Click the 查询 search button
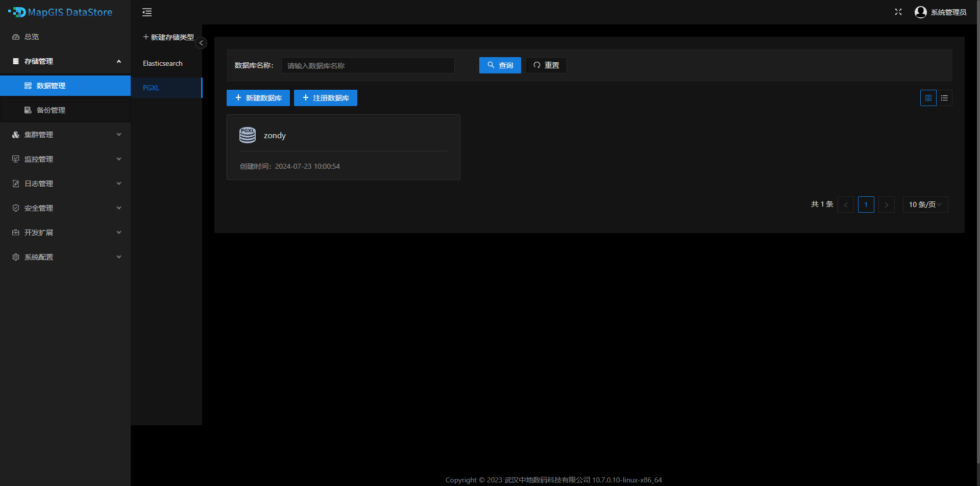The image size is (980, 486). 500,65
